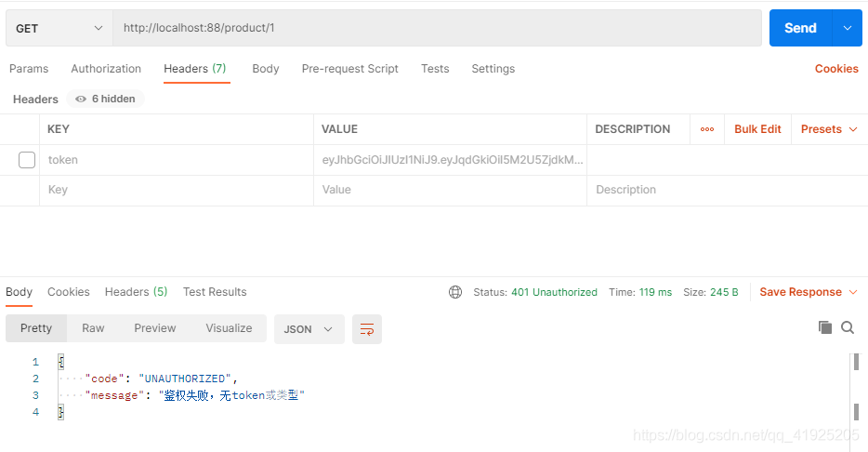This screenshot has width=868, height=452.
Task: Click the response body vertical scrollbar
Action: pyautogui.click(x=856, y=388)
